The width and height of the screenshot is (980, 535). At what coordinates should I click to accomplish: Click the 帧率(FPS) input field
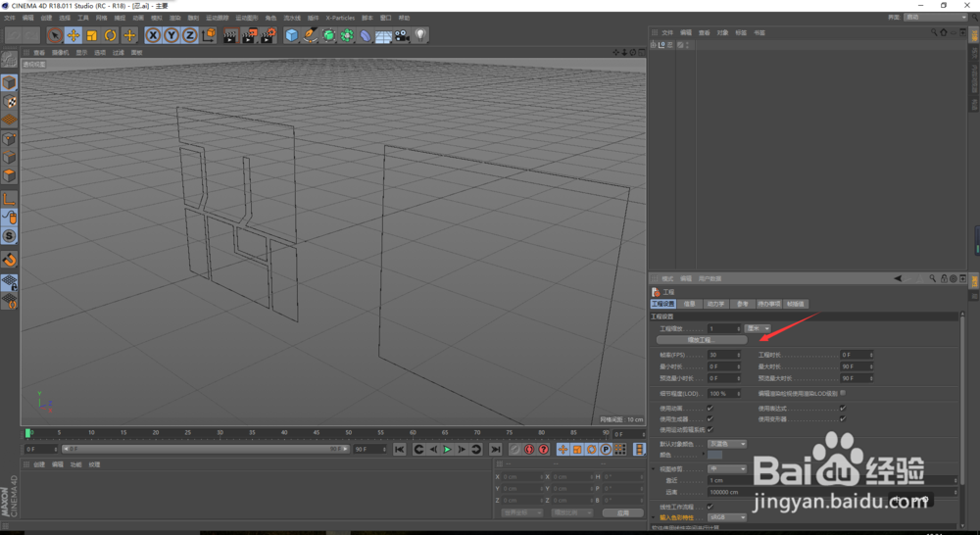point(724,355)
